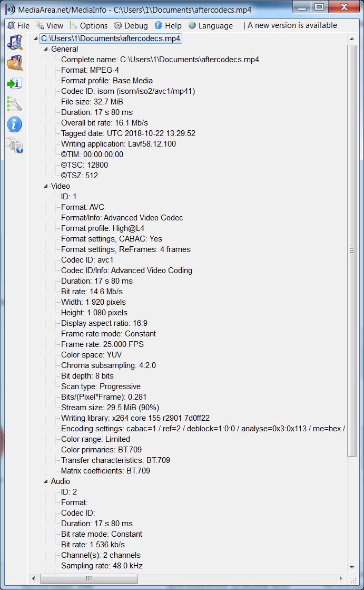Screen dimensions: 364x590
Task: Select the 'Format: AVC' row
Action: coord(82,207)
